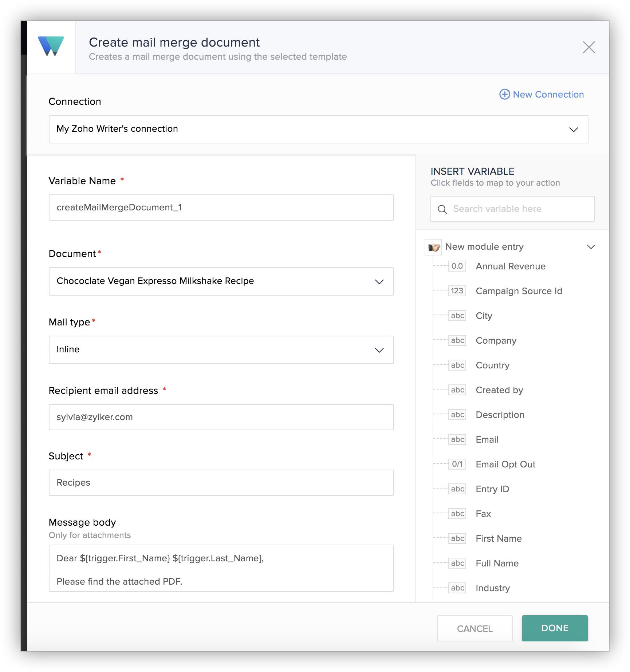Screen dimensions: 630x672
Task: Click the Zoho Writer logo icon
Action: click(x=51, y=46)
